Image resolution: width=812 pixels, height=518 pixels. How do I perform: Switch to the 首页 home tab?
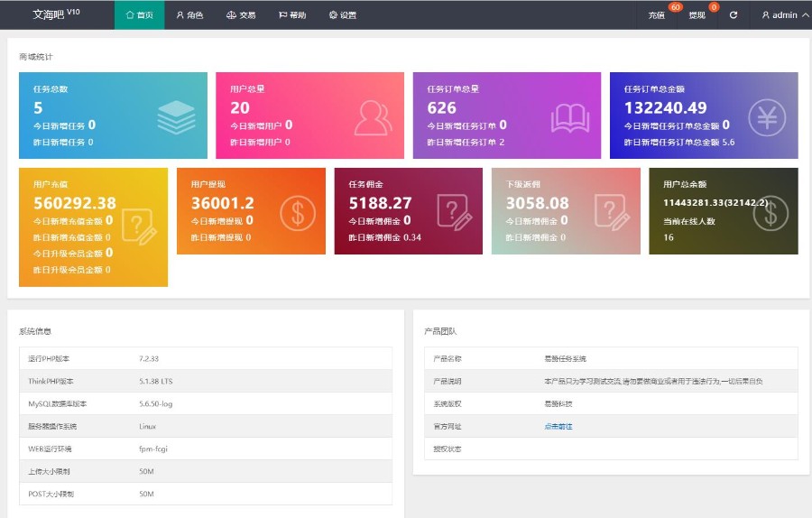tap(139, 14)
